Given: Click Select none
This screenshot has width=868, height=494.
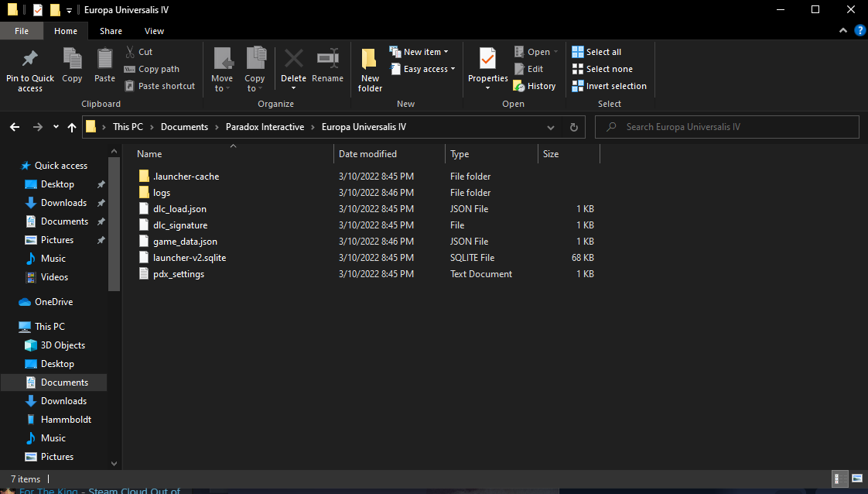Looking at the screenshot, I should [603, 69].
